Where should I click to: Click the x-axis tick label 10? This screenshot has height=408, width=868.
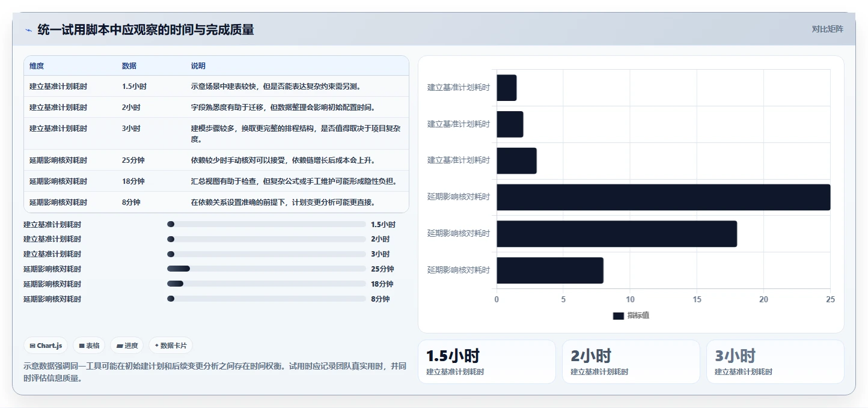pyautogui.click(x=630, y=299)
